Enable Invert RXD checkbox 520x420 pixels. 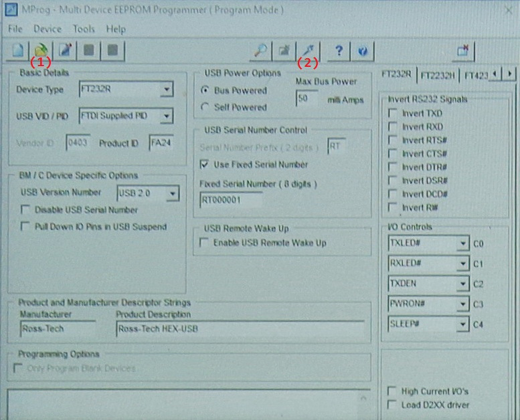[393, 126]
